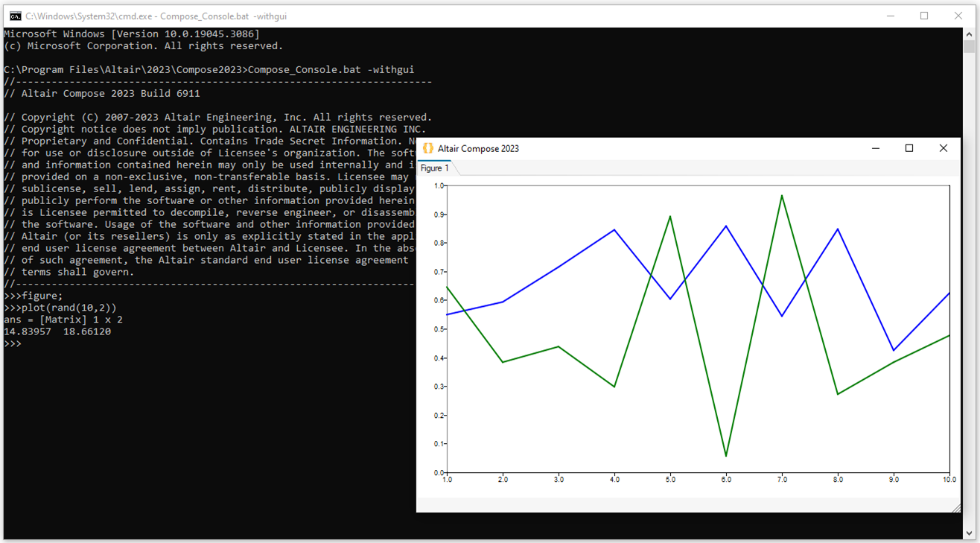Click the console scrollbar down arrow
This screenshot has height=543, width=980.
click(x=969, y=533)
